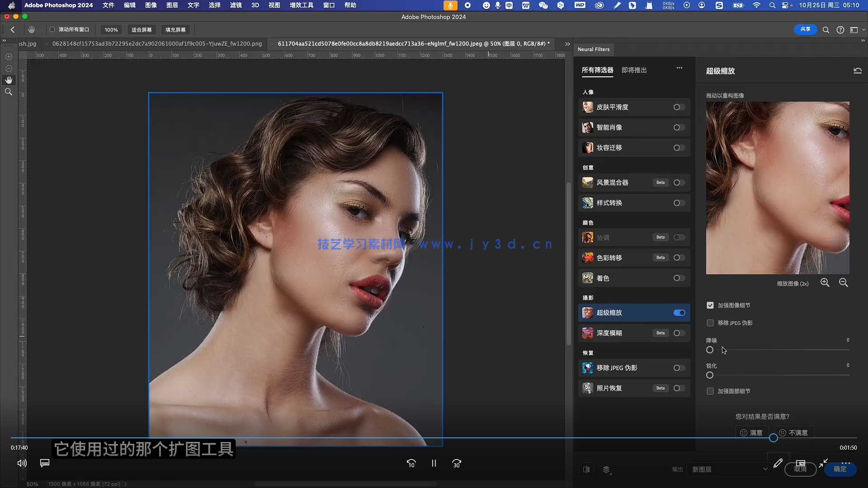Viewport: 868px width, 488px height.
Task: Click zoom-out magnifier under the preview
Action: (x=844, y=283)
